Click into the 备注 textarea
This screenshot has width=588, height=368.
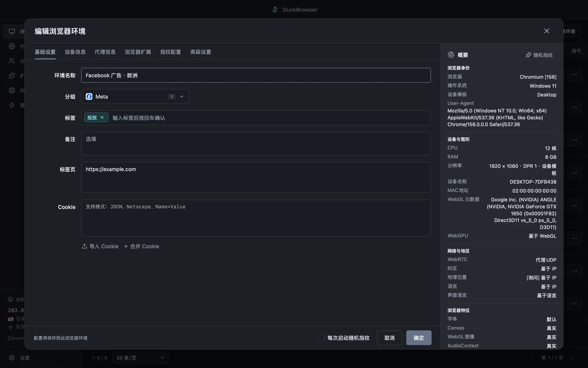[x=256, y=143]
